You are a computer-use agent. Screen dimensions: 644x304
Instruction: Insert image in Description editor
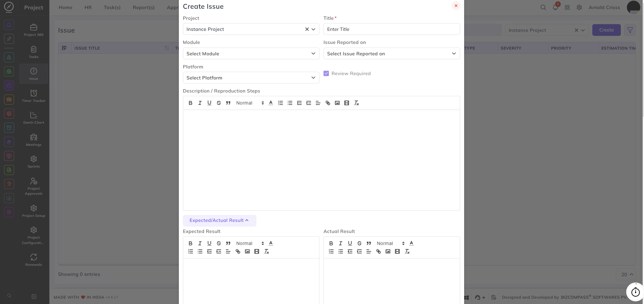click(337, 103)
